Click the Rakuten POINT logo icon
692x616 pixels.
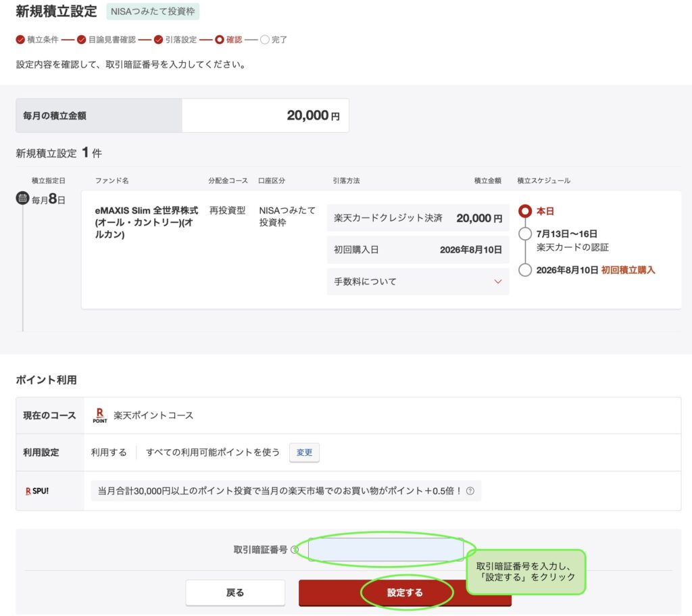coord(100,415)
